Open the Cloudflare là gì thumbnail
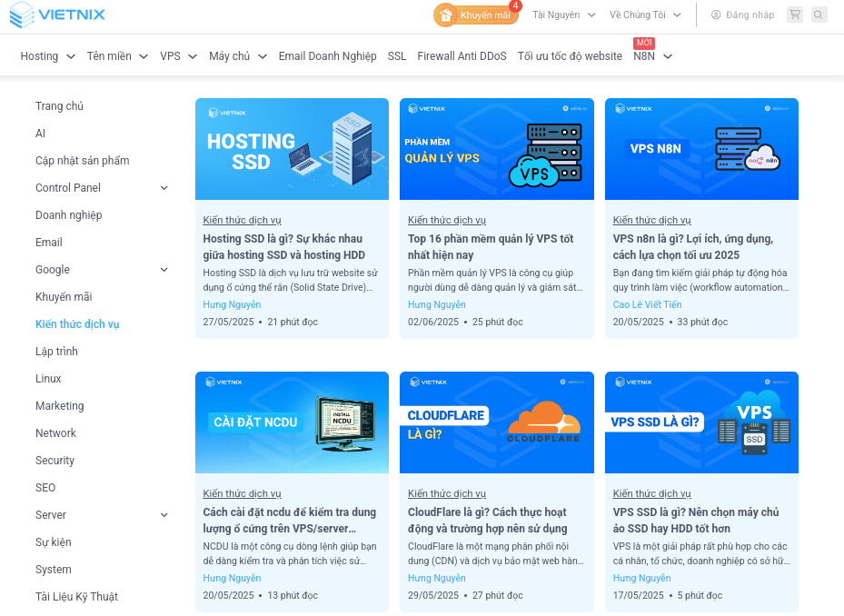844x616 pixels. (x=497, y=422)
